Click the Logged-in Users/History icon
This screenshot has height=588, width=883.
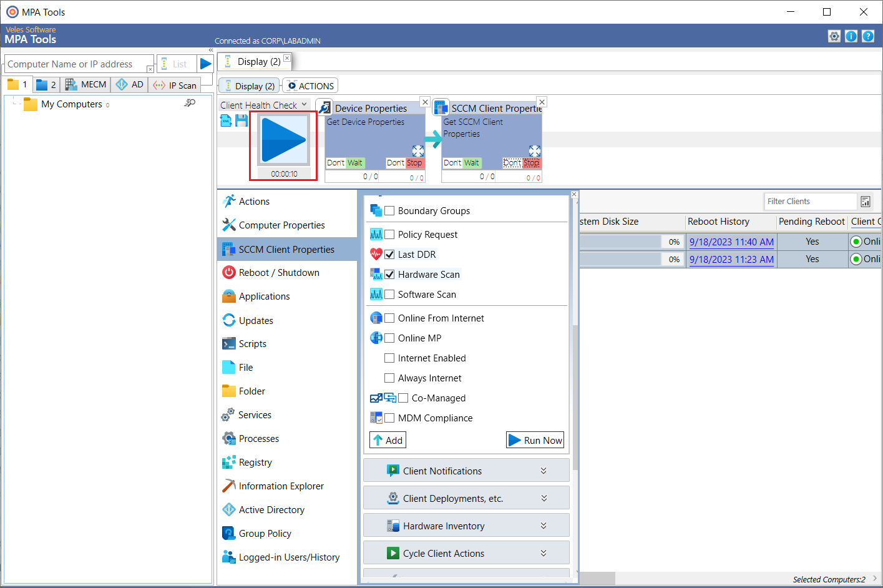click(229, 557)
